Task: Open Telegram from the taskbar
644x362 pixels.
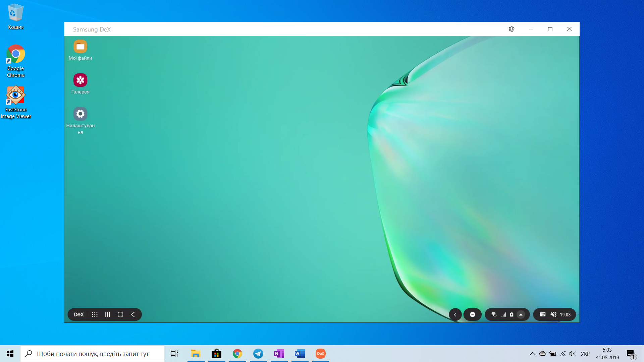Action: tap(258, 354)
